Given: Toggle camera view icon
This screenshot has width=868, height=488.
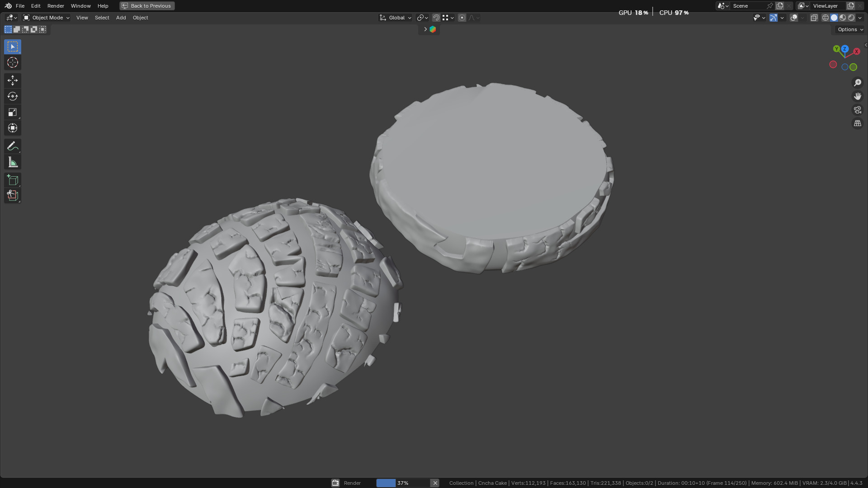Looking at the screenshot, I should [858, 110].
